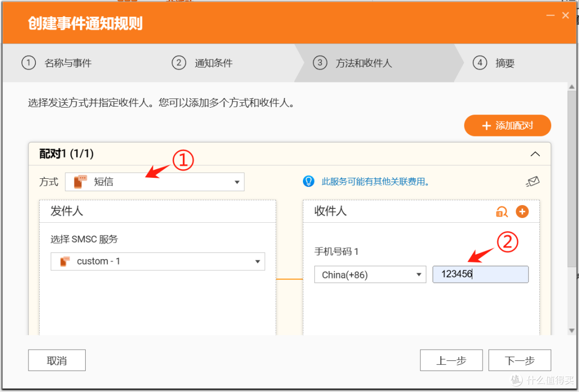Click the 配对1 (1/1) header text

(66, 154)
